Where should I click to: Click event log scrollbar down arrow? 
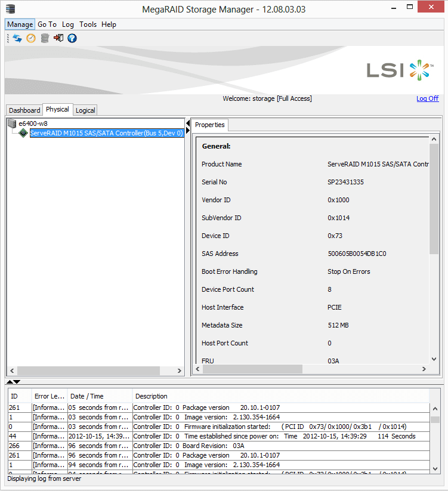click(x=435, y=469)
